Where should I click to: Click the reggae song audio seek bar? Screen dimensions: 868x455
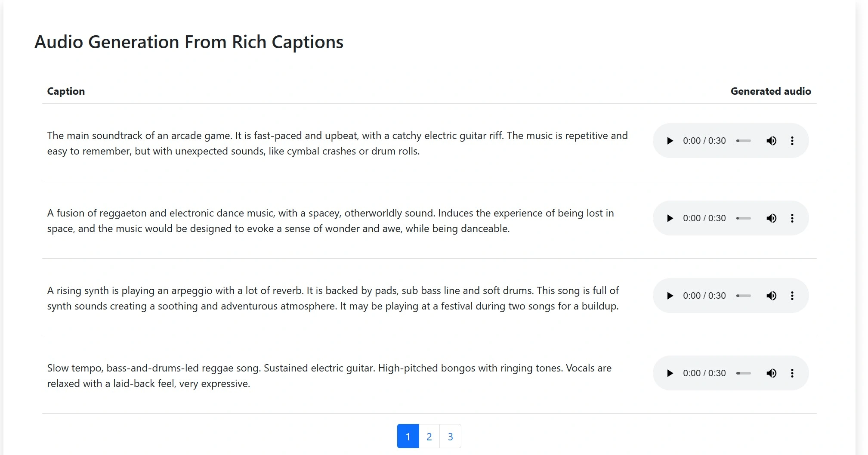coord(744,373)
